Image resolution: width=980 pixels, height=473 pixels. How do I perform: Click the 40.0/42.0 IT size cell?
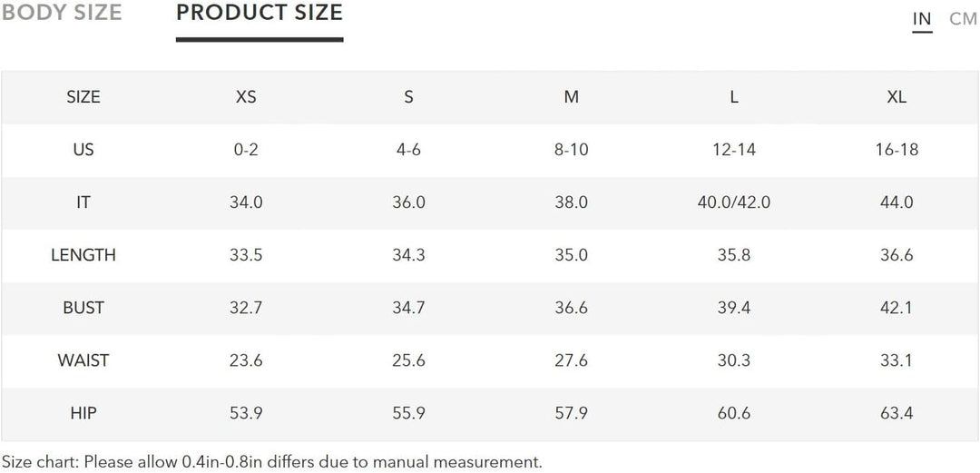coord(733,202)
